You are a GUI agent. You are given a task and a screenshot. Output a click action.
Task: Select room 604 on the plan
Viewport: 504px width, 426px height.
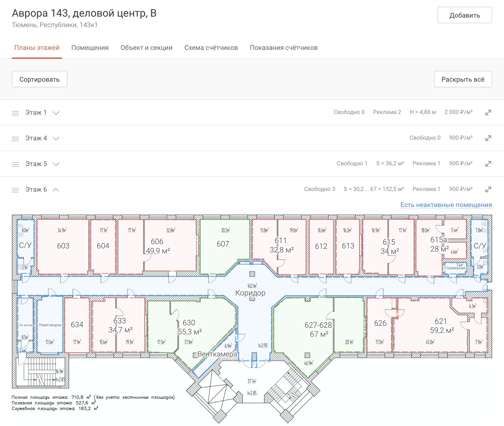(103, 246)
